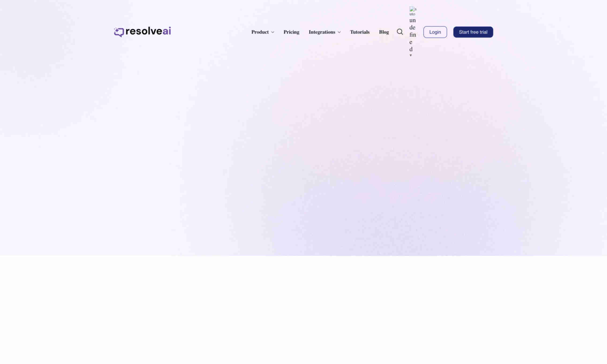Open the Product dropdown menu

click(263, 32)
